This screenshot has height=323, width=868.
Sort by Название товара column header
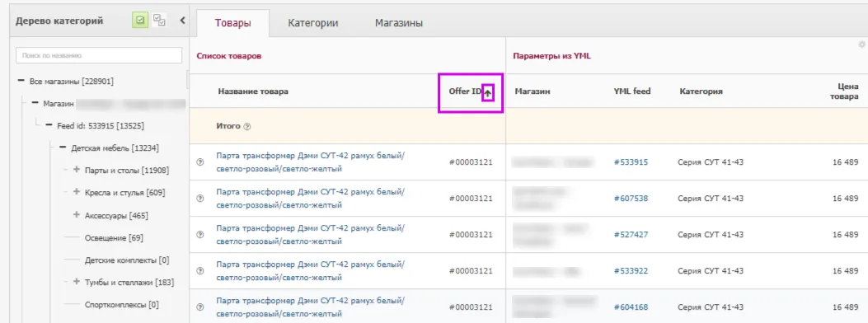coord(253,91)
